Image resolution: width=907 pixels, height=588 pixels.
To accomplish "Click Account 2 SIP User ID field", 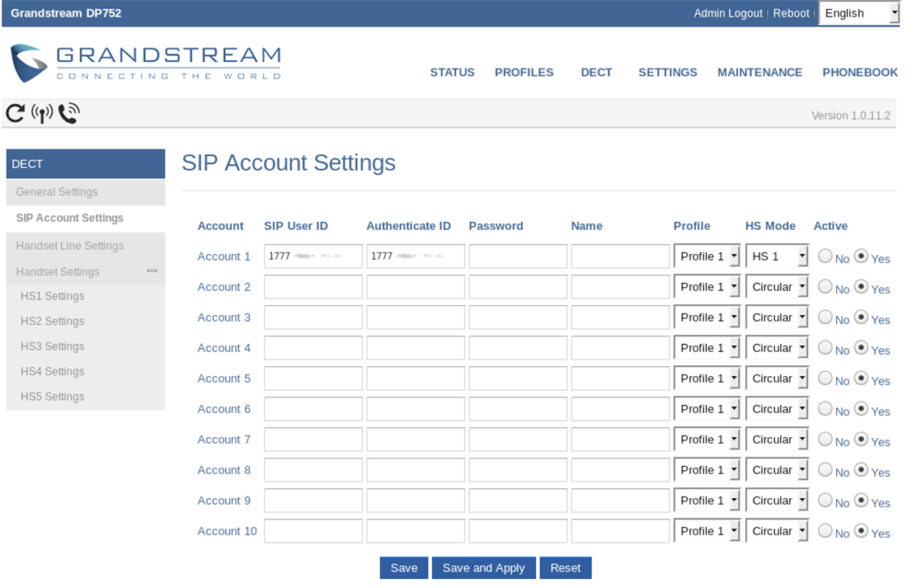I will 313,286.
